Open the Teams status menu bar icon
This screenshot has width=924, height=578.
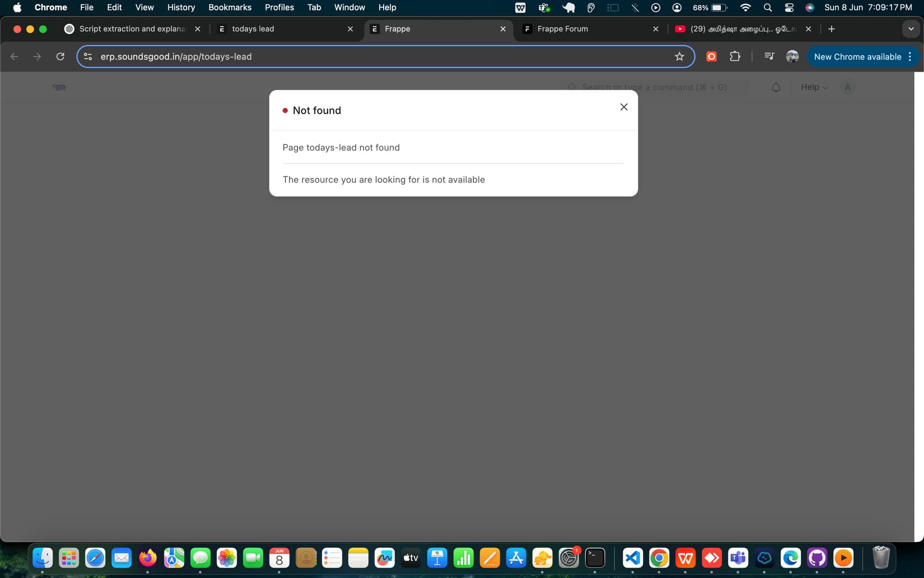544,7
